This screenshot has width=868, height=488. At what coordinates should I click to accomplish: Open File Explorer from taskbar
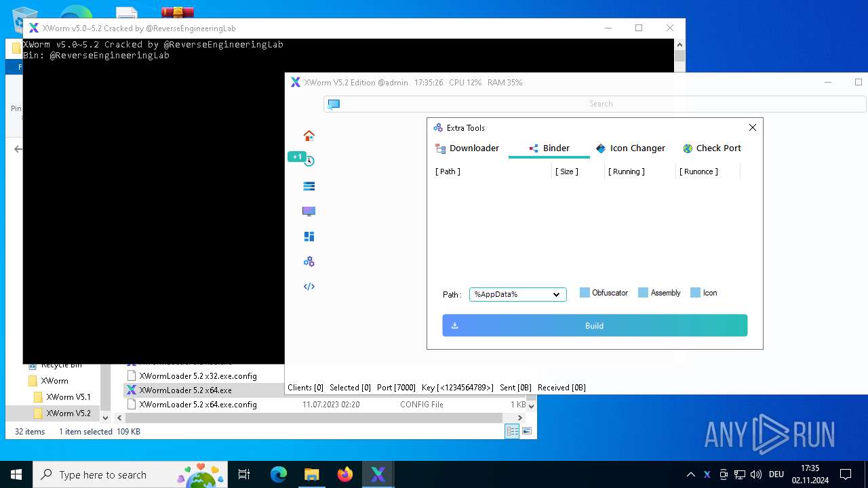point(311,474)
